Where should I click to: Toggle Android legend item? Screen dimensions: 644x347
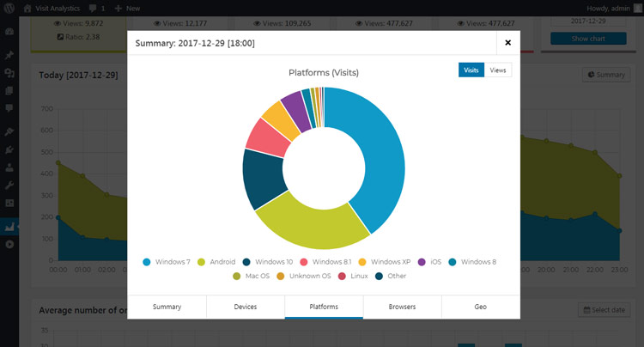(216, 262)
